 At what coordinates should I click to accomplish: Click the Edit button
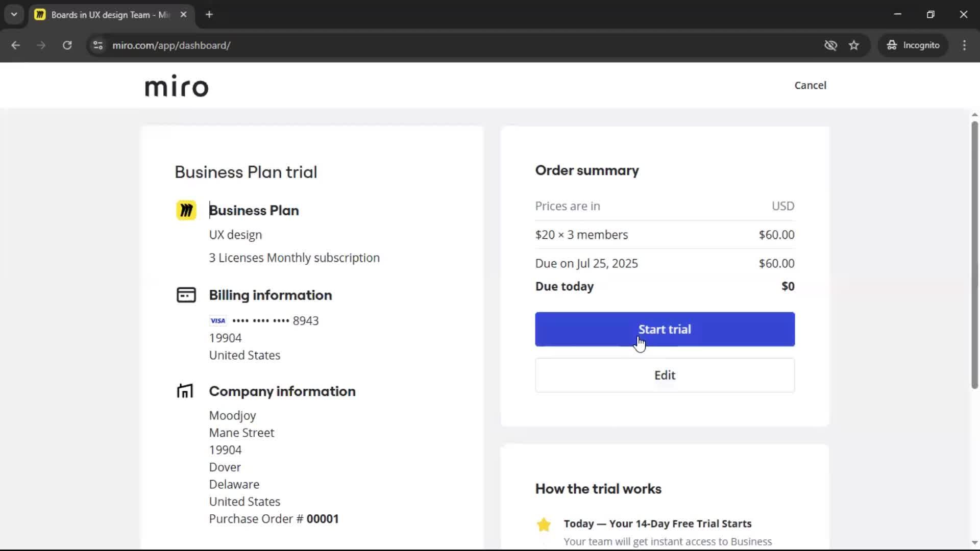pos(665,375)
